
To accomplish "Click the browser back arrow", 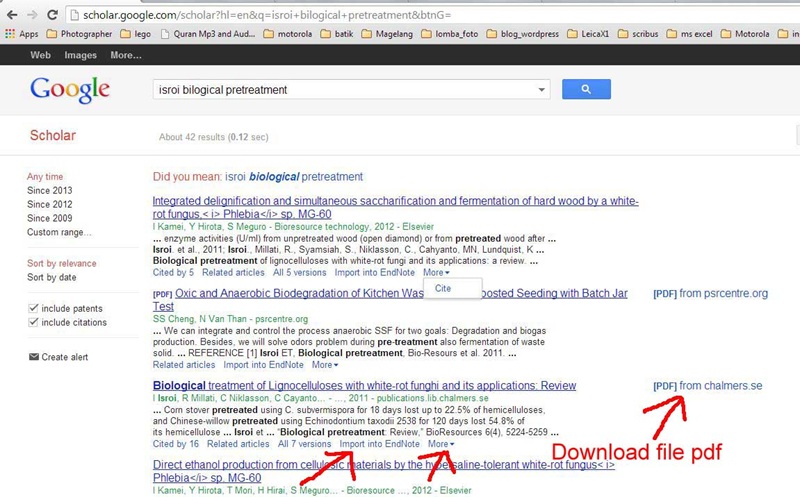I will pyautogui.click(x=12, y=15).
